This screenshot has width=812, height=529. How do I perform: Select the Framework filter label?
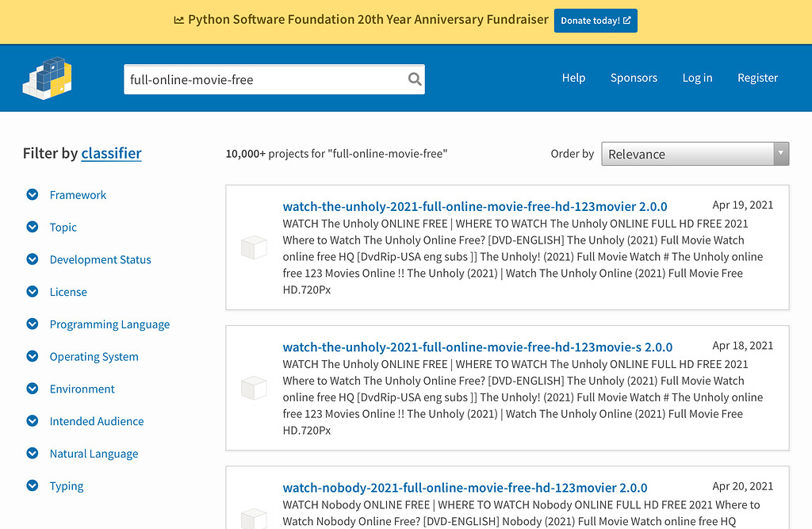point(78,195)
